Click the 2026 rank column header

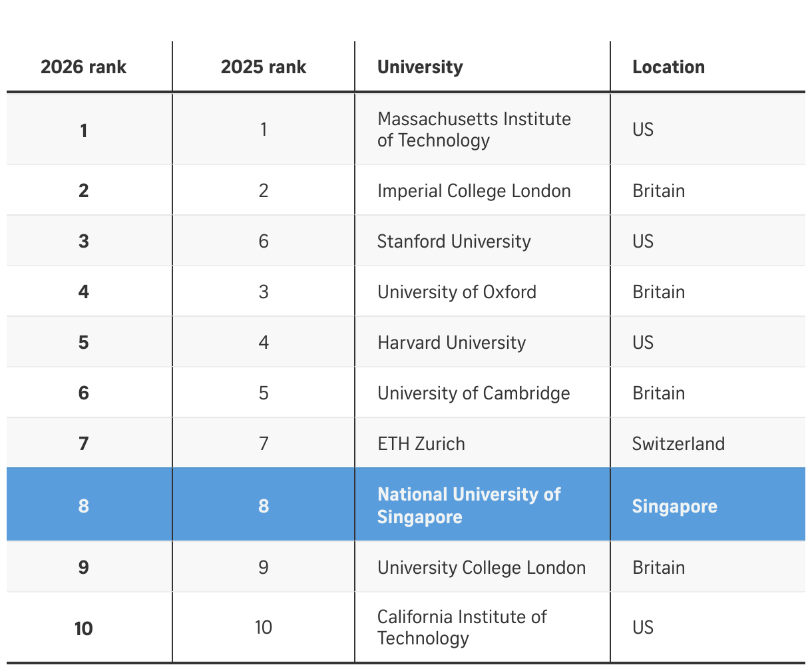tap(84, 67)
